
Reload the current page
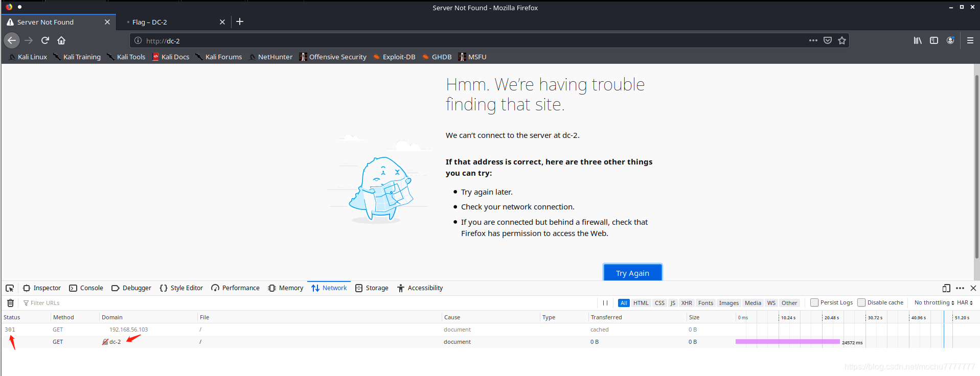coord(45,40)
